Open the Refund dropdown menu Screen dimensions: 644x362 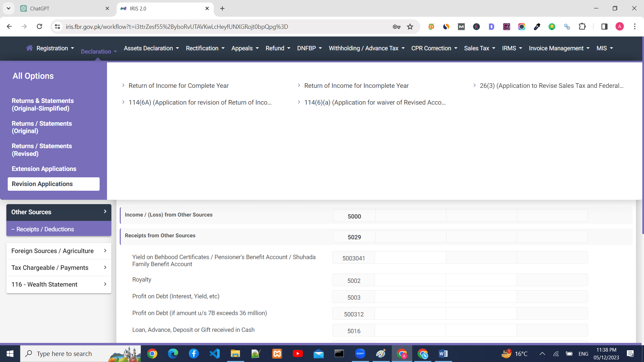(278, 48)
